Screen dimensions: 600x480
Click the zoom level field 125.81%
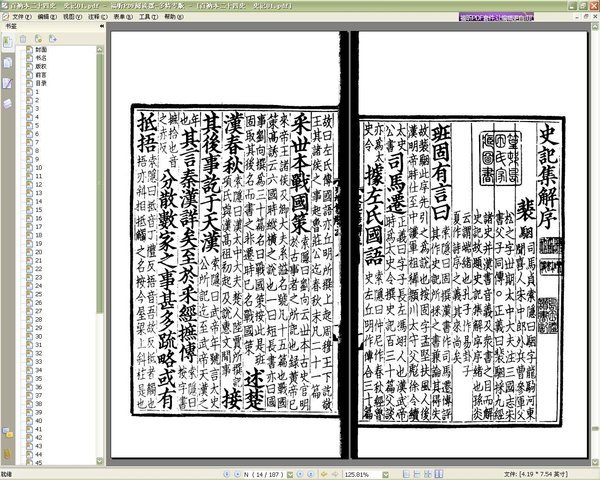[362, 475]
